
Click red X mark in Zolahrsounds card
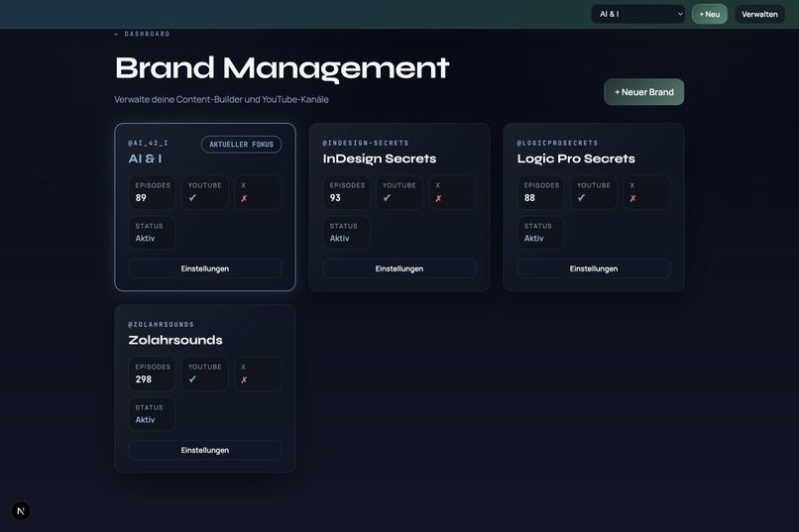(x=244, y=379)
